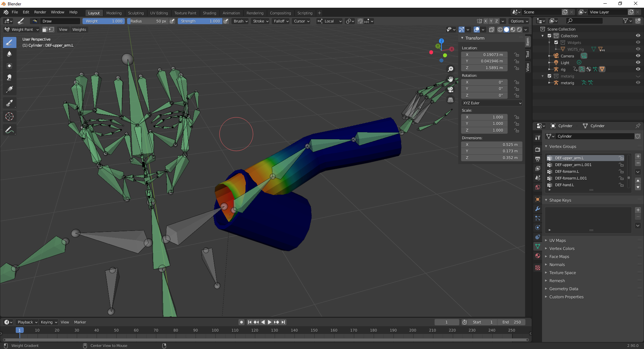
Task: Select the Smear weight tool
Action: [9, 78]
